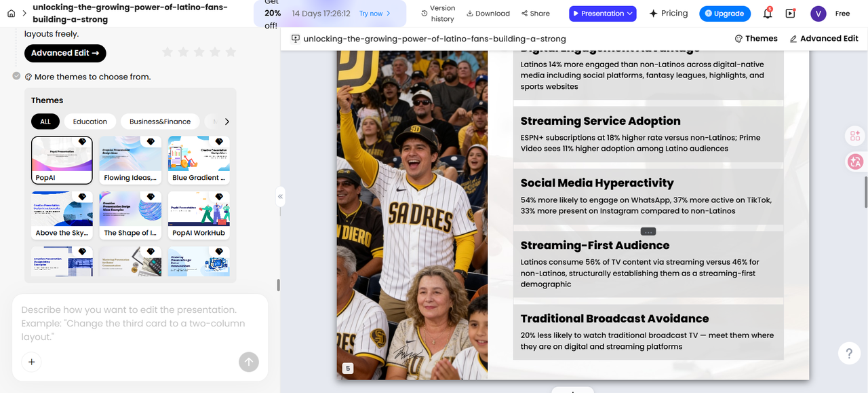Select the Streaming Service Adoption heading
The image size is (868, 393).
coord(600,121)
